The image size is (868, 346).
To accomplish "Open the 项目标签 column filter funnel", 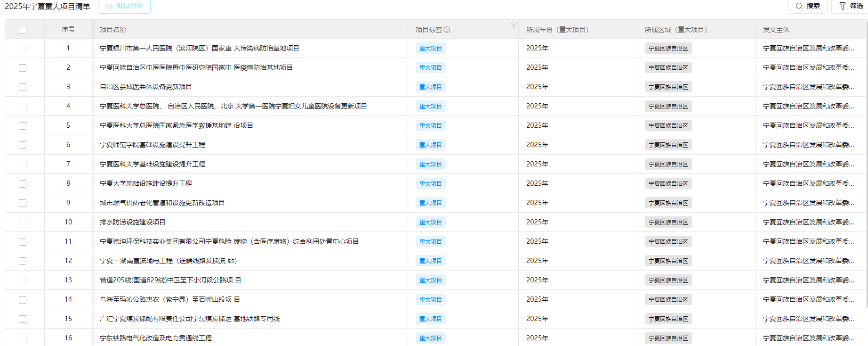I will (514, 25).
